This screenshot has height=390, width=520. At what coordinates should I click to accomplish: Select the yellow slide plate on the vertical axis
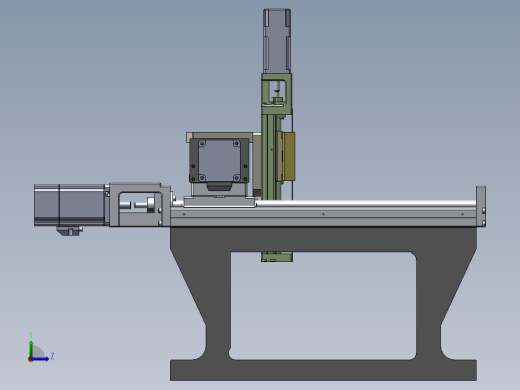tap(289, 156)
